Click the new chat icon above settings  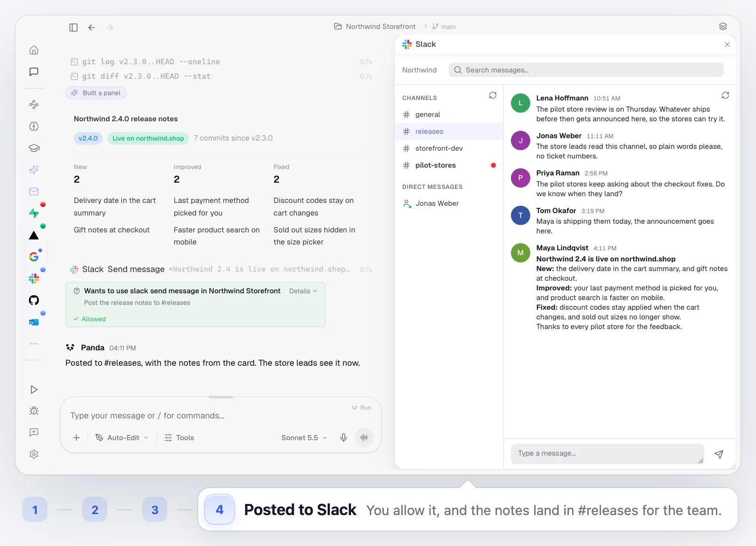pos(34,432)
